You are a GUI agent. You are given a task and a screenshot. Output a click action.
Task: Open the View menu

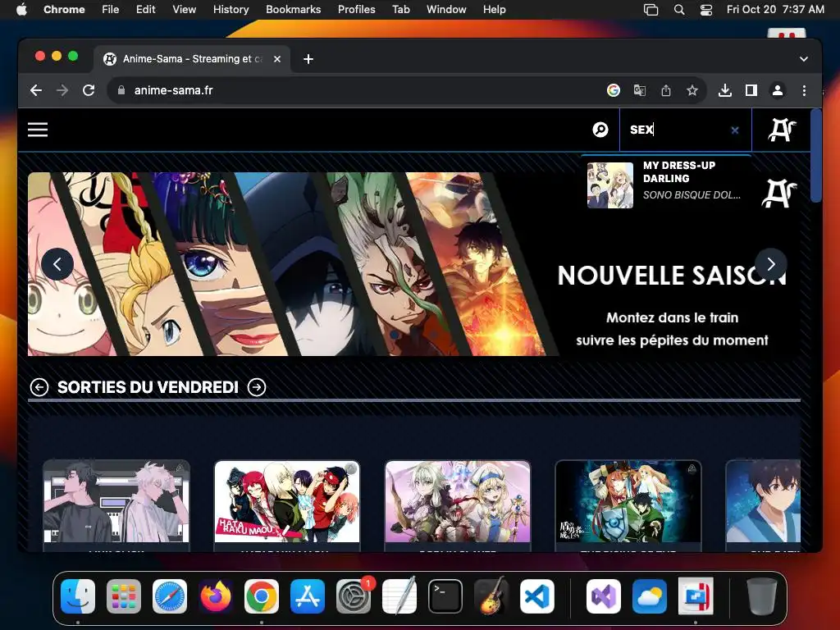tap(185, 9)
